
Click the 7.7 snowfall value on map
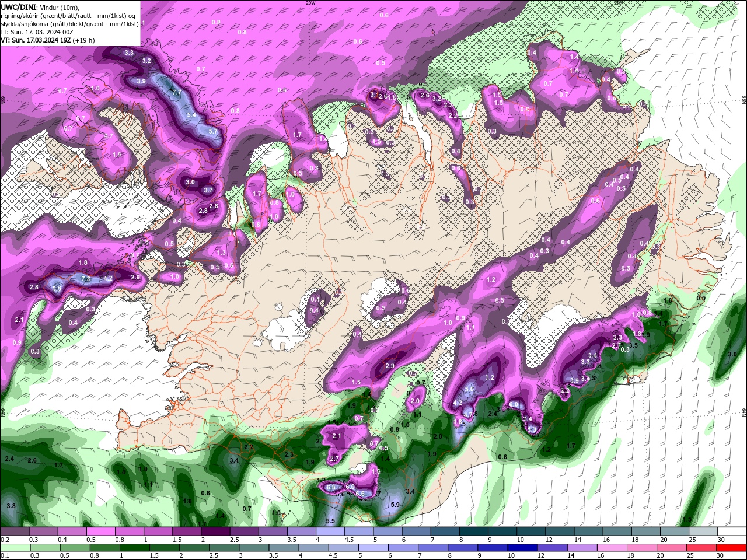coord(177,93)
